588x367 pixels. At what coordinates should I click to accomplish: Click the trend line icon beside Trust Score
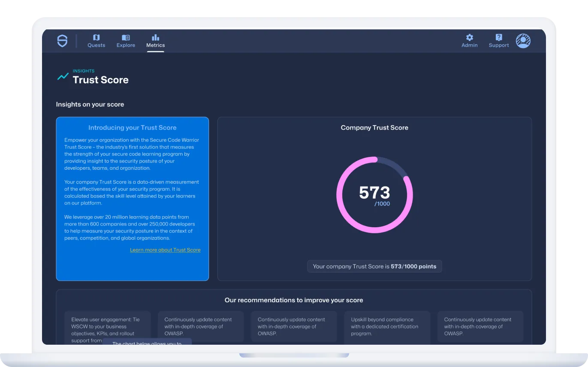point(63,76)
